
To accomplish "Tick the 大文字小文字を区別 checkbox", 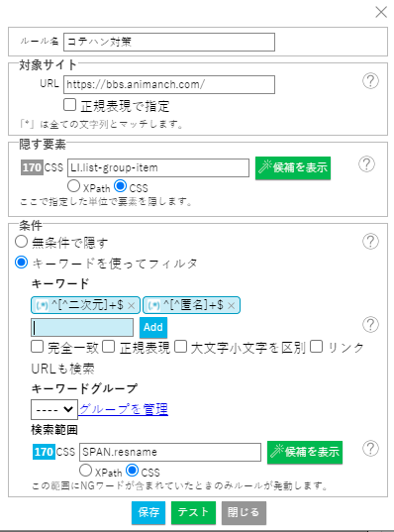I will tap(180, 347).
